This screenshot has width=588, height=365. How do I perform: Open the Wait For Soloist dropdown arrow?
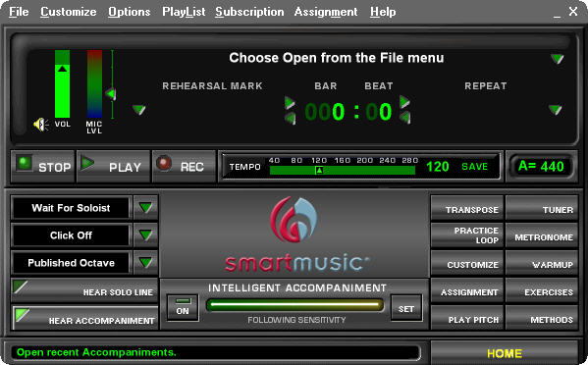[x=145, y=207]
